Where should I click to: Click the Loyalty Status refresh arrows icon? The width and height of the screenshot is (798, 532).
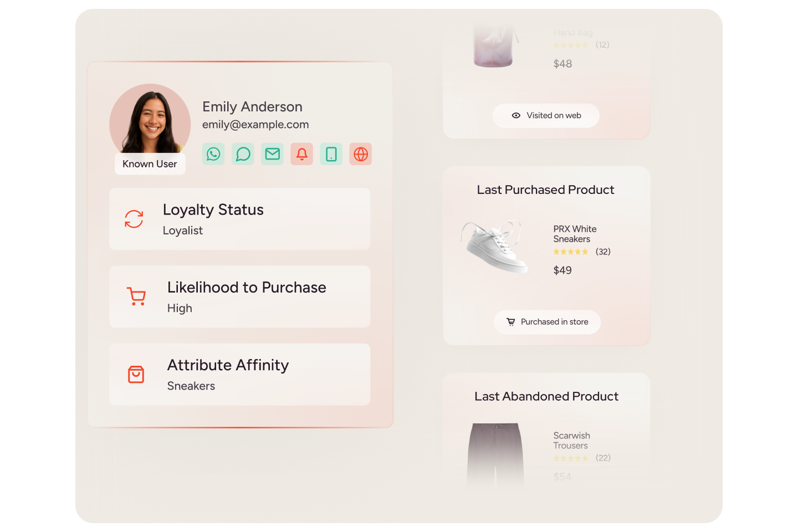tap(134, 219)
